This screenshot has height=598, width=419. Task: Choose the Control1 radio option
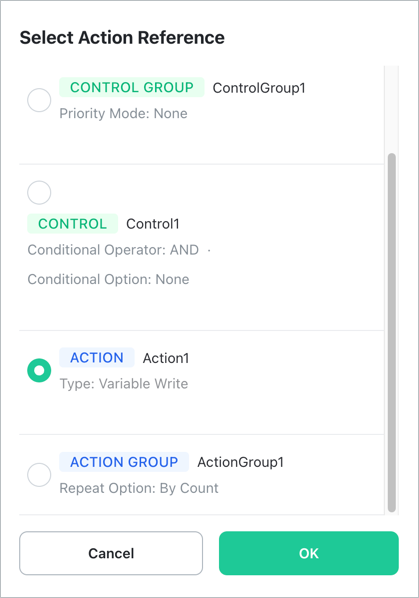point(39,193)
